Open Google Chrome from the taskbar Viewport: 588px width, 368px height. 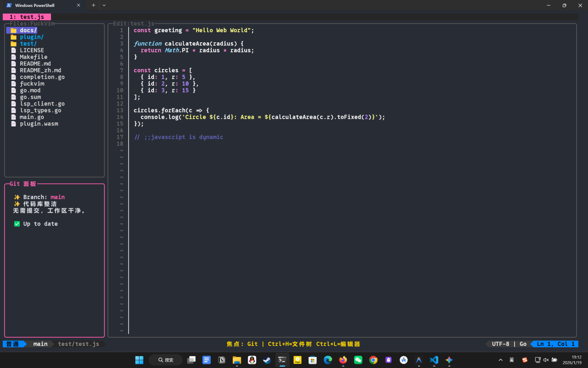pyautogui.click(x=373, y=360)
